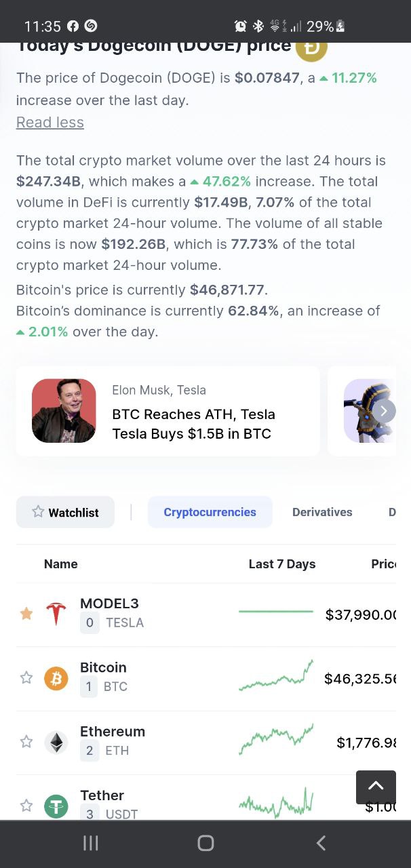The width and height of the screenshot is (411, 868).
Task: Star Bitcoin to add to watchlist
Action: pos(26,677)
